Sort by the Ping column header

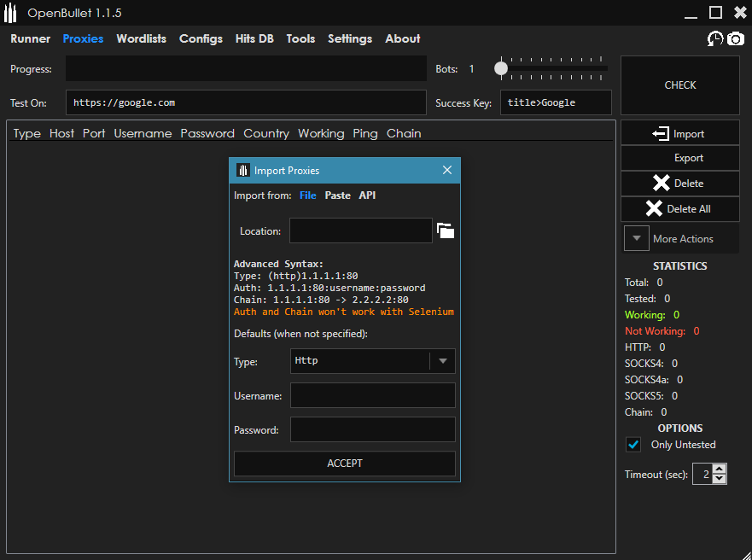365,133
